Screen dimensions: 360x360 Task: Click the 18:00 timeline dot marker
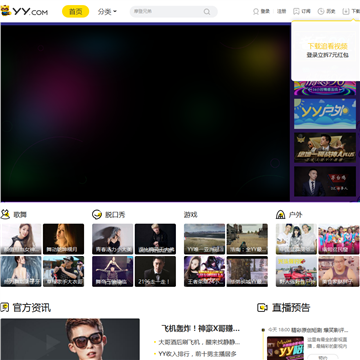point(263,330)
